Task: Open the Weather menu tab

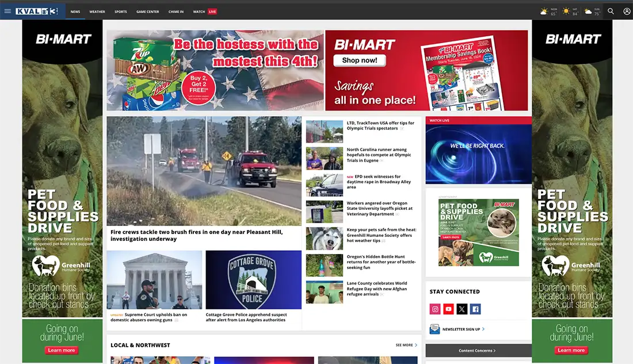Action: point(97,12)
